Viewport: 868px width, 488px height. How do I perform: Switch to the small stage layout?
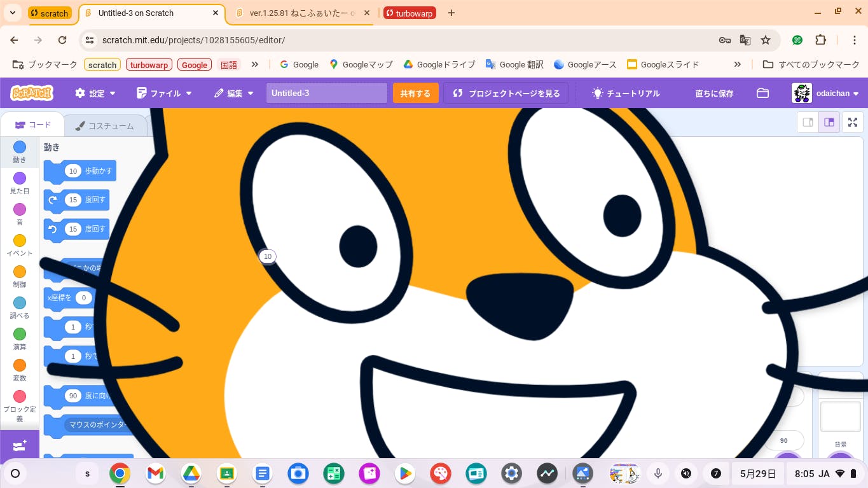coord(808,122)
